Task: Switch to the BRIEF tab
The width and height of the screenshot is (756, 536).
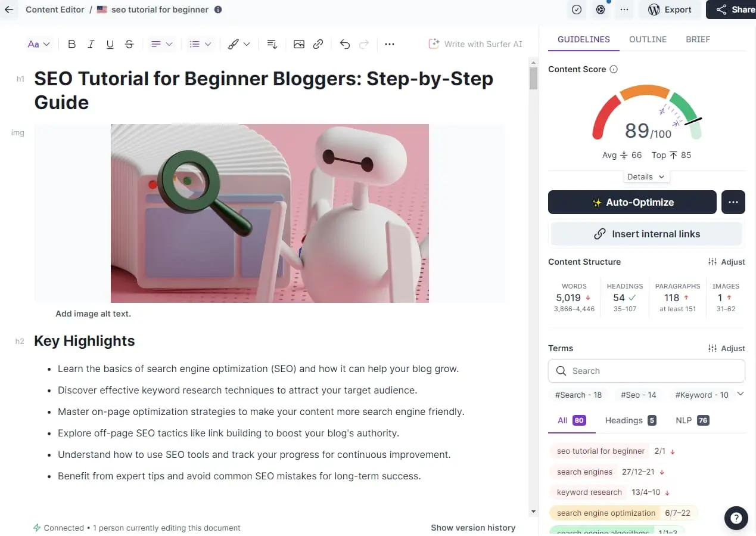Action: coord(698,39)
